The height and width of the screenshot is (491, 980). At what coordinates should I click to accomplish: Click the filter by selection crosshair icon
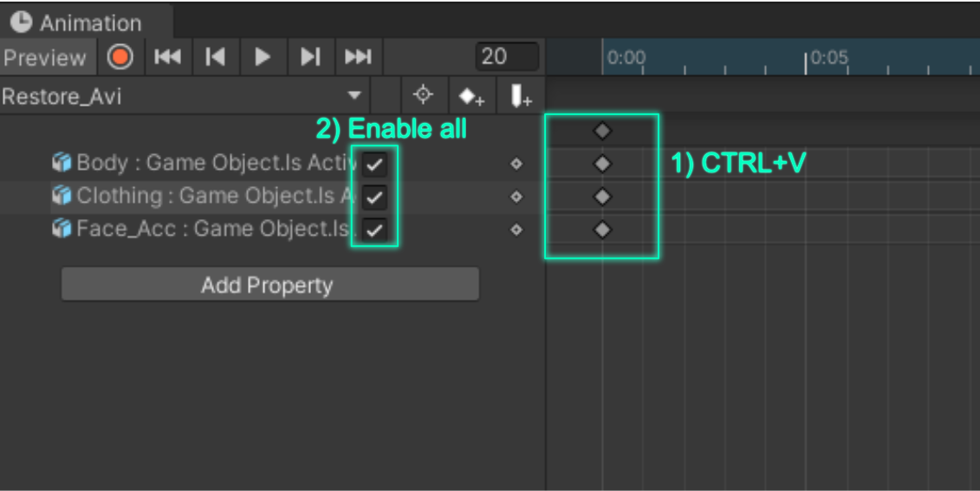(423, 95)
